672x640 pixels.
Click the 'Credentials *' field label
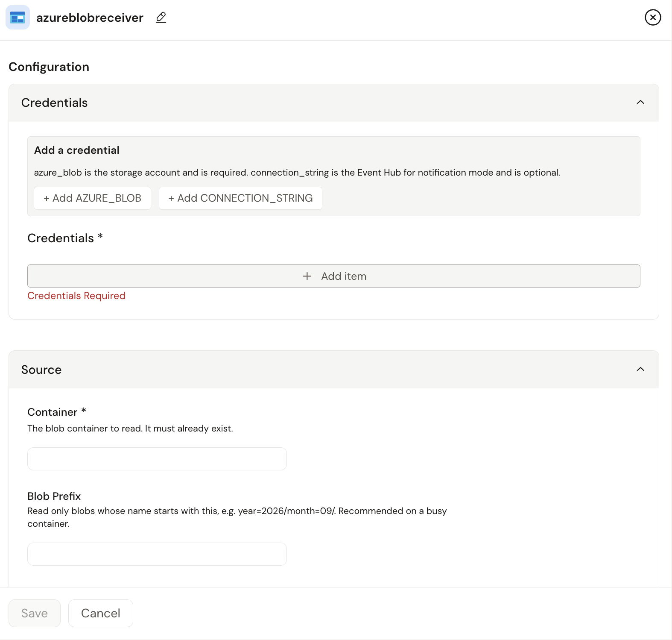65,238
